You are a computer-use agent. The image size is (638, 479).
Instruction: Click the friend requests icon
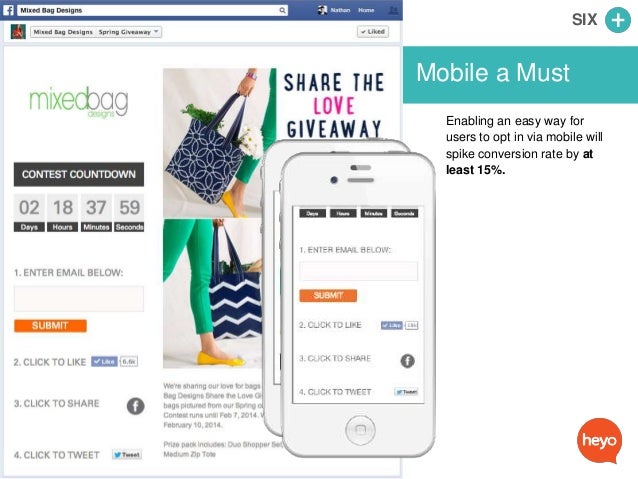(393, 10)
